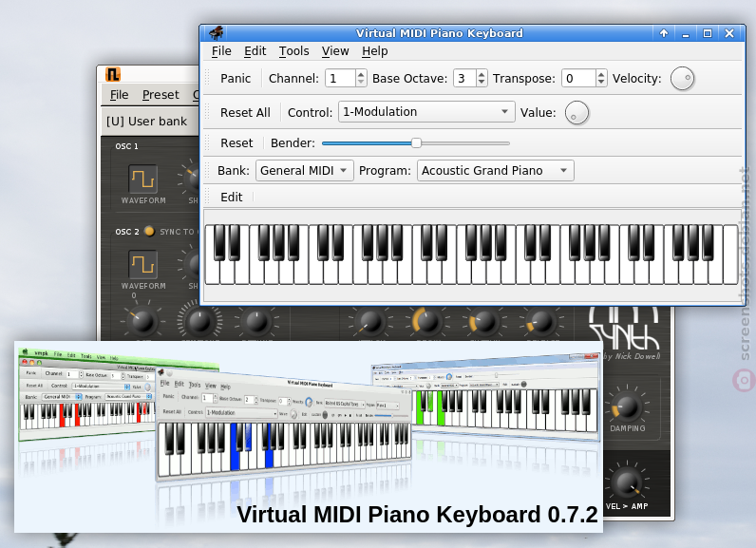Increase Base Octave with up arrow
Screen dimensions: 756x548
click(x=482, y=74)
